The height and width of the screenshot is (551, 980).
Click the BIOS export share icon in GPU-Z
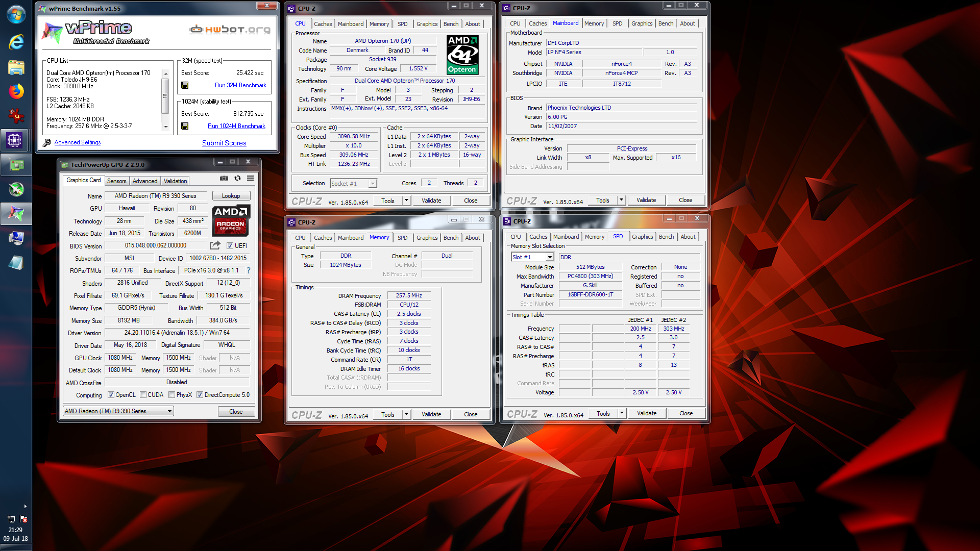(x=215, y=245)
